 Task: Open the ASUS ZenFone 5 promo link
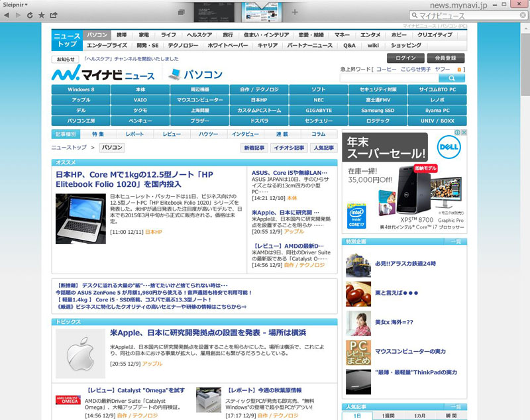click(x=154, y=293)
